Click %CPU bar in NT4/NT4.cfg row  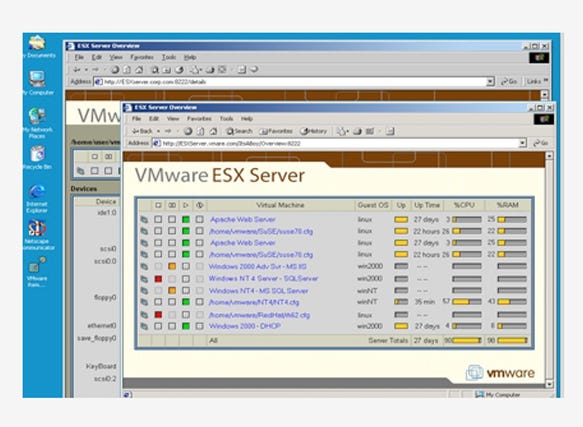coord(467,302)
